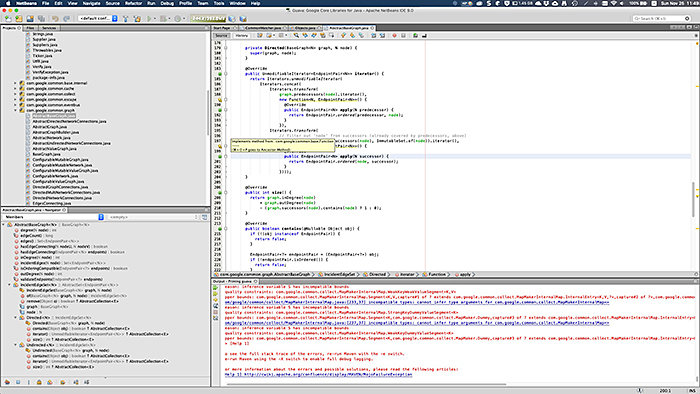The image size is (700, 394).
Task: Toggle Show Static Members in Navigator
Action: click(x=29, y=382)
